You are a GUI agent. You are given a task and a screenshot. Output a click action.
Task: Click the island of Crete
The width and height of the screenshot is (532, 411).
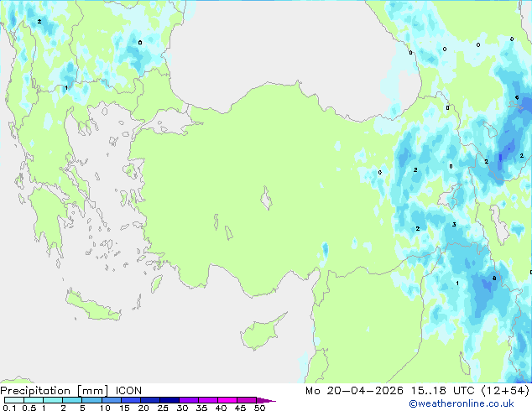pos(93,306)
